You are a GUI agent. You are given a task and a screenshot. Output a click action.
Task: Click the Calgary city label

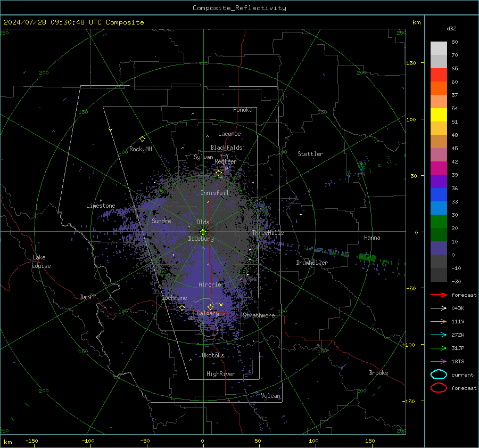click(208, 313)
